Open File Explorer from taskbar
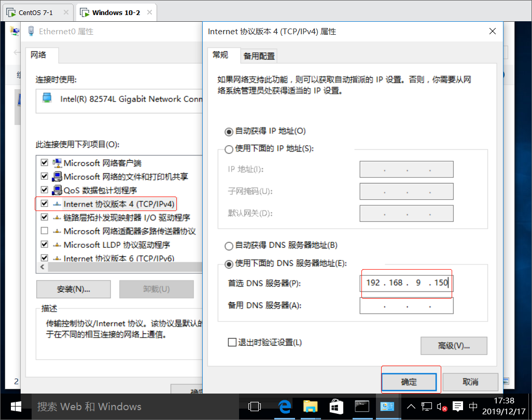This screenshot has width=532, height=420. [x=310, y=407]
